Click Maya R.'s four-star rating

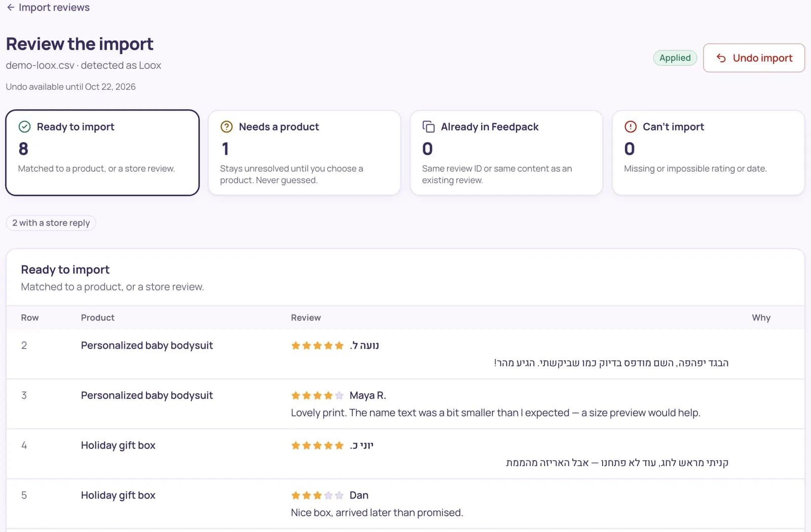(317, 395)
